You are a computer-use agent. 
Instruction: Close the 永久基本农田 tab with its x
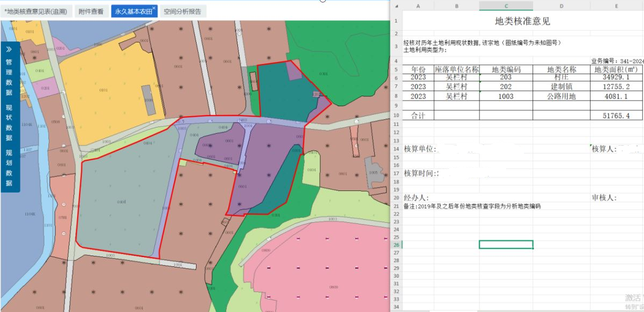pos(154,8)
